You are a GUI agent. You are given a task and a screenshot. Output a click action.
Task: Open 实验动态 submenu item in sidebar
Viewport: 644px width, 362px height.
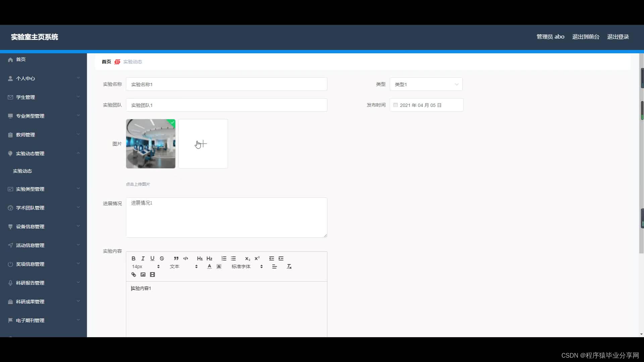(22, 171)
